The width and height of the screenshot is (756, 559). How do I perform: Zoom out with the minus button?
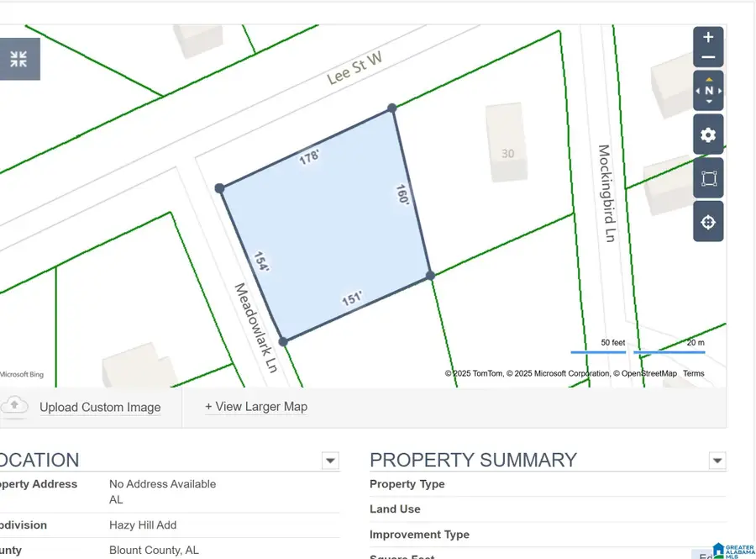[x=708, y=58]
